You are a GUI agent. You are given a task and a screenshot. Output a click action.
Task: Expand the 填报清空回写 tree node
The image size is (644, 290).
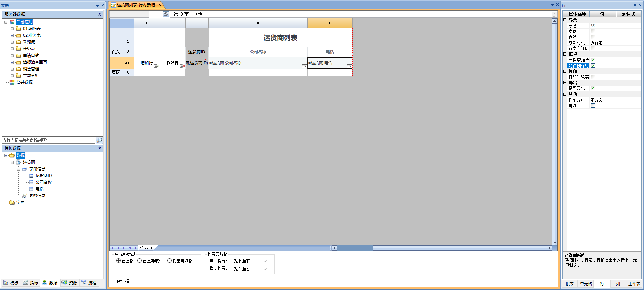12,62
